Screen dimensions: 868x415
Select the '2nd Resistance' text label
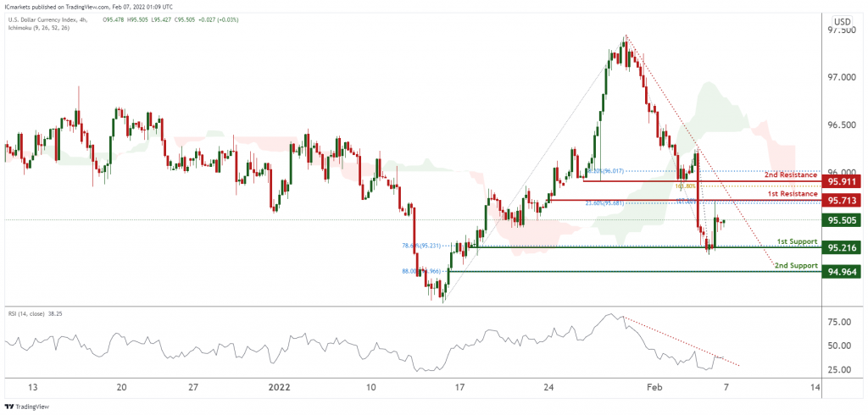[x=791, y=174]
